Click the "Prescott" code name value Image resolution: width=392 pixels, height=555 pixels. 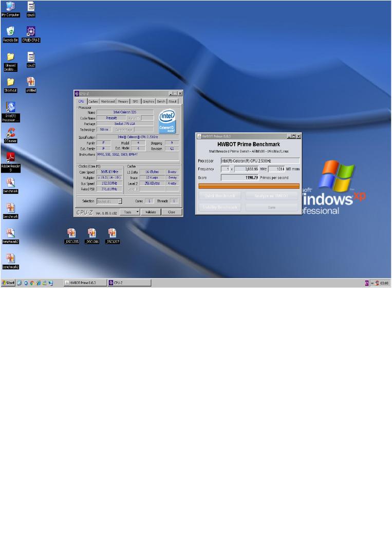[x=111, y=118]
